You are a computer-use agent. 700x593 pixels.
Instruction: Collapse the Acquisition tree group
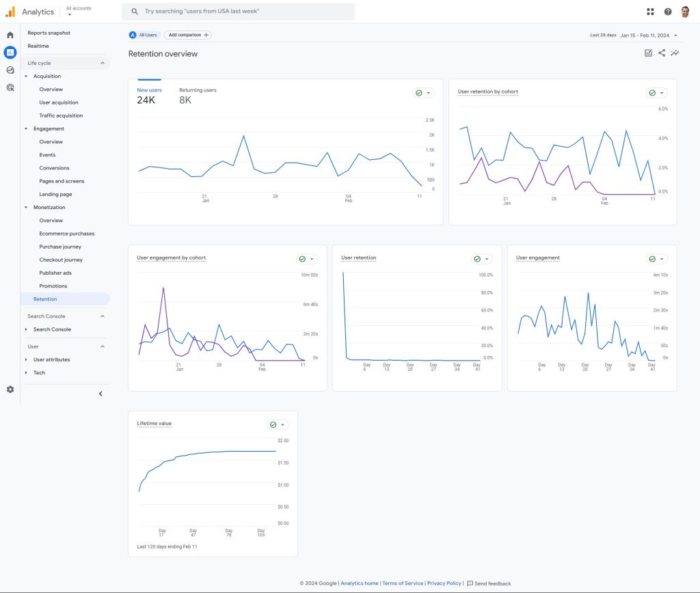[x=26, y=77]
